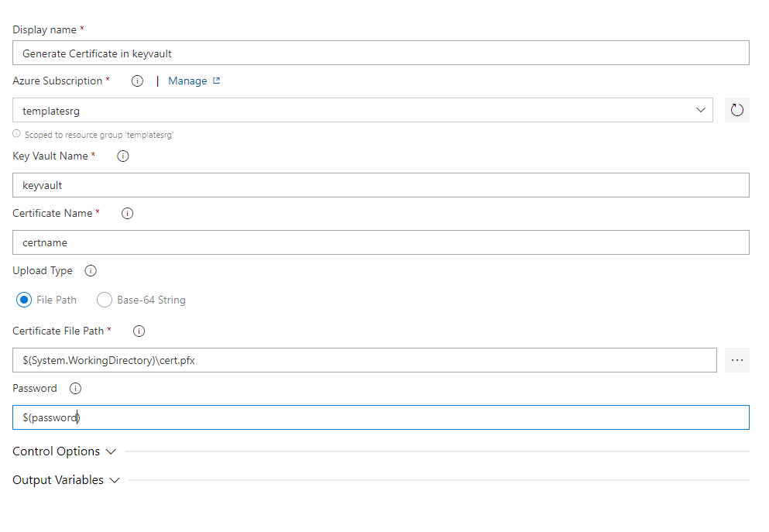Screen dimensions: 769x532
Task: Click info icon beside Certificate File Path
Action: (x=139, y=331)
